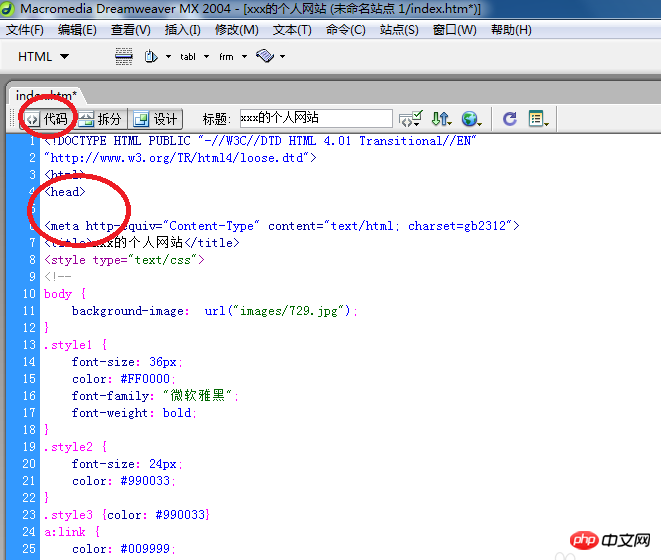Open the file management icon
The width and height of the screenshot is (661, 560).
[x=441, y=119]
